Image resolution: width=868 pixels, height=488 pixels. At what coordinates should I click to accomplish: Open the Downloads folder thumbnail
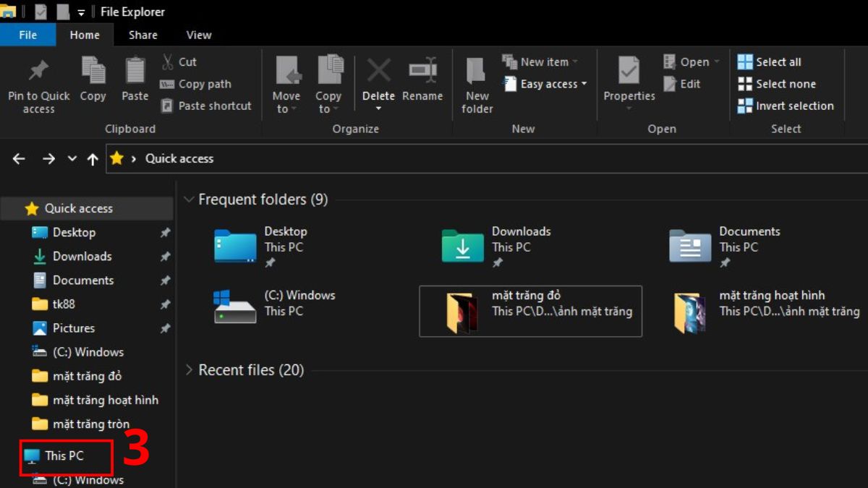point(461,246)
